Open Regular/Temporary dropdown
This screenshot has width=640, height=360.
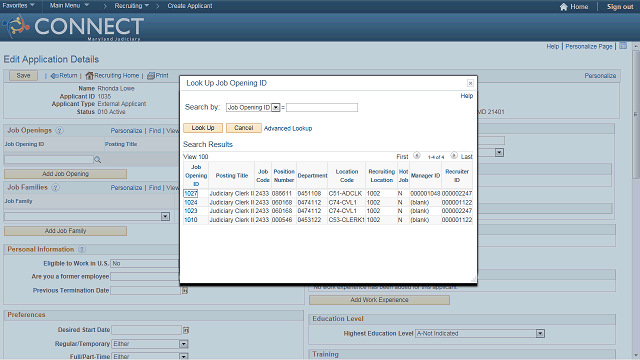184,344
